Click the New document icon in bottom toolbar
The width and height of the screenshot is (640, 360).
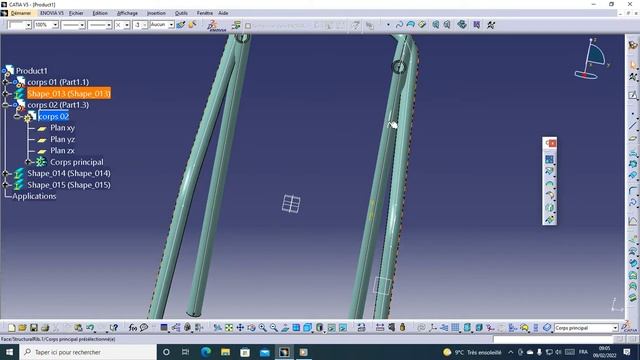click(12, 328)
